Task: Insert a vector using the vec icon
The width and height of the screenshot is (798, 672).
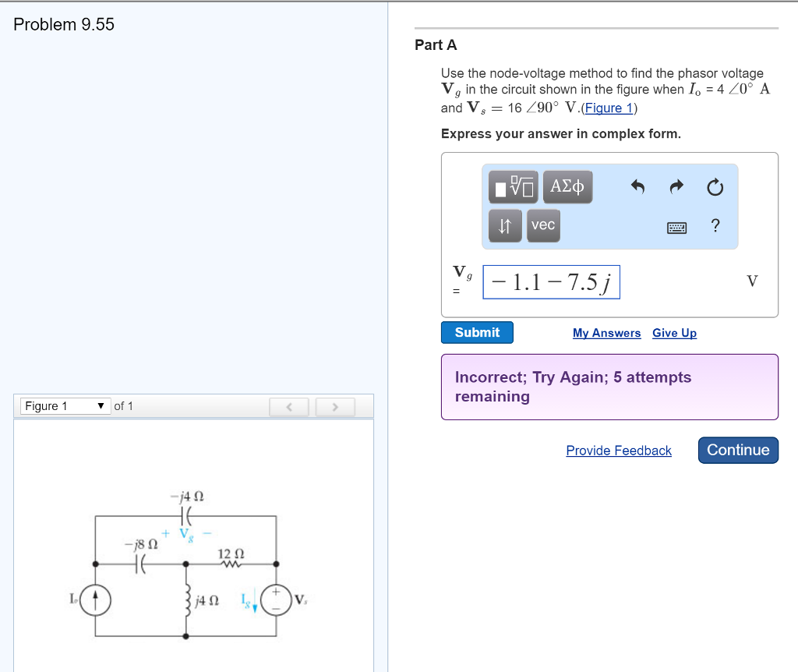Action: [542, 225]
